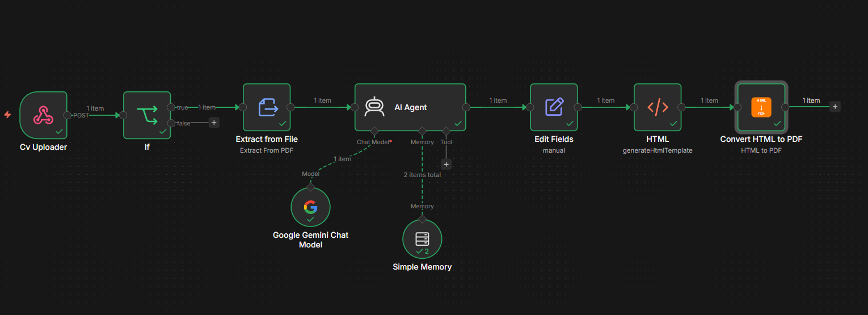Click the HTML to PDF subtitle

761,150
